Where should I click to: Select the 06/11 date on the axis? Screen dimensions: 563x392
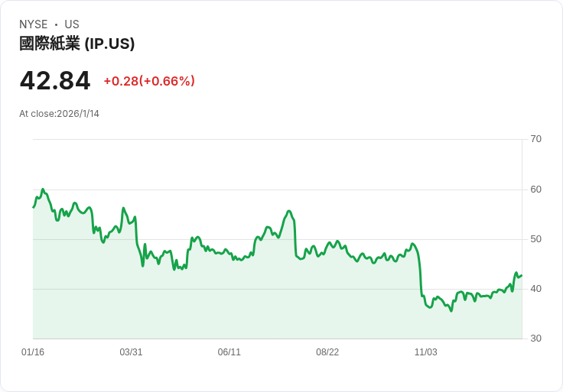[x=229, y=352]
